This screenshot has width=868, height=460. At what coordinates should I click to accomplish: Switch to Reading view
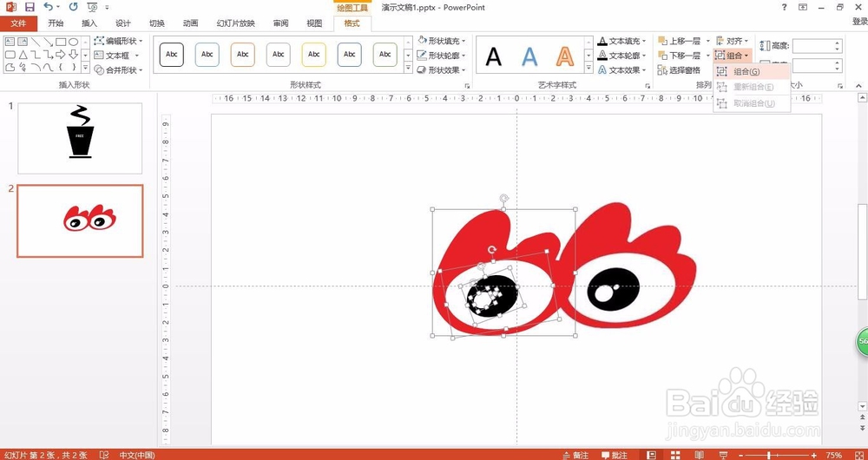(x=700, y=455)
